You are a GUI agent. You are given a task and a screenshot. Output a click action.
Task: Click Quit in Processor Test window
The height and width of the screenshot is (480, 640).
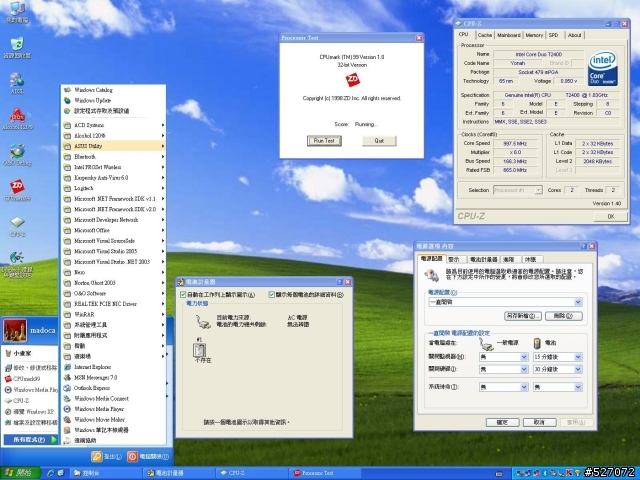379,141
